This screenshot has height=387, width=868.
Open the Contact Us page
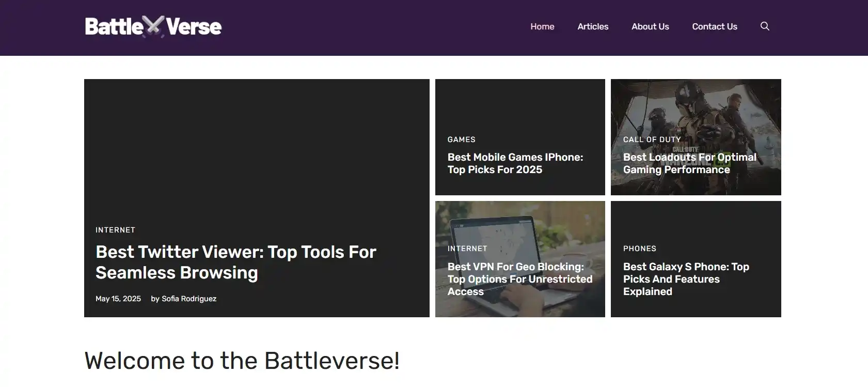click(715, 26)
